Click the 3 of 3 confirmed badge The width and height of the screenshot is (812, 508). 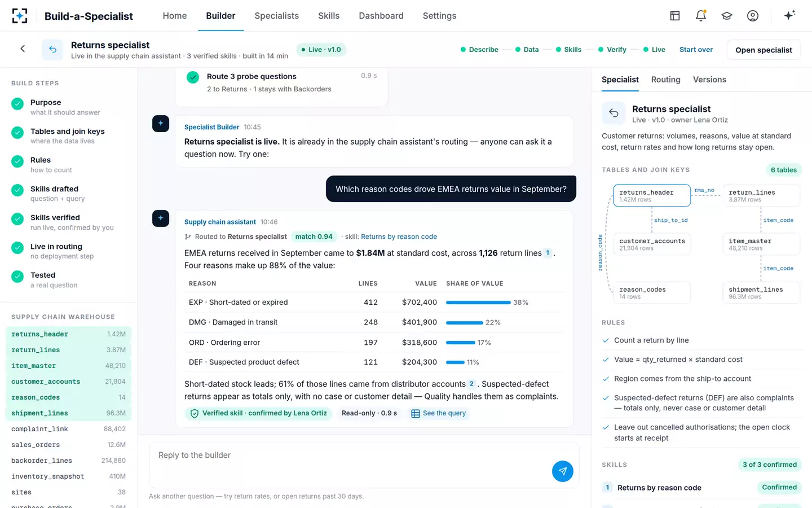(x=770, y=465)
